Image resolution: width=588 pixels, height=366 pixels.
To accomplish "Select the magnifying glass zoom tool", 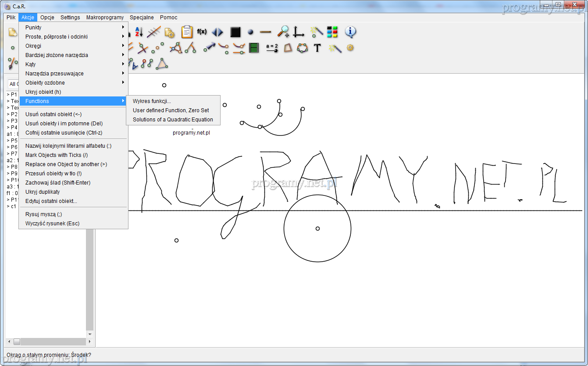I will (x=283, y=32).
